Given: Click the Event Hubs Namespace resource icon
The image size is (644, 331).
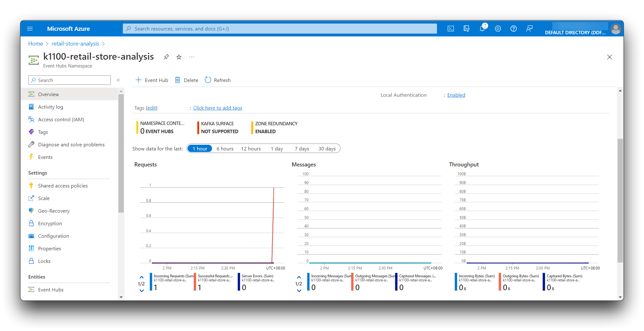Looking at the screenshot, I should pos(34,60).
